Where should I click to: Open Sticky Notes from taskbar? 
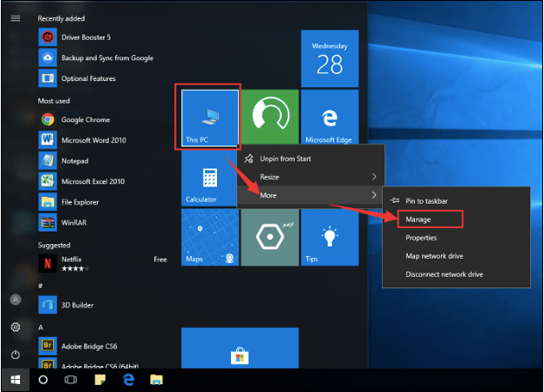[x=100, y=380]
